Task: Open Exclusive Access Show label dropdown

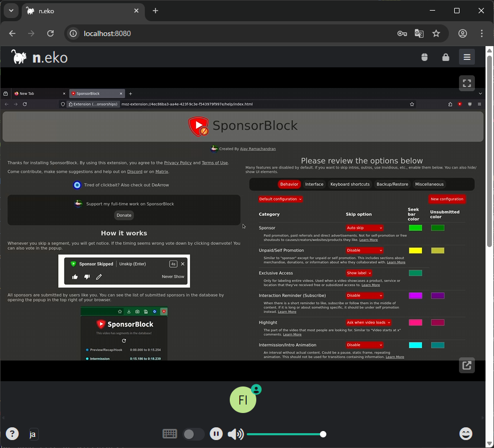Action: point(359,273)
